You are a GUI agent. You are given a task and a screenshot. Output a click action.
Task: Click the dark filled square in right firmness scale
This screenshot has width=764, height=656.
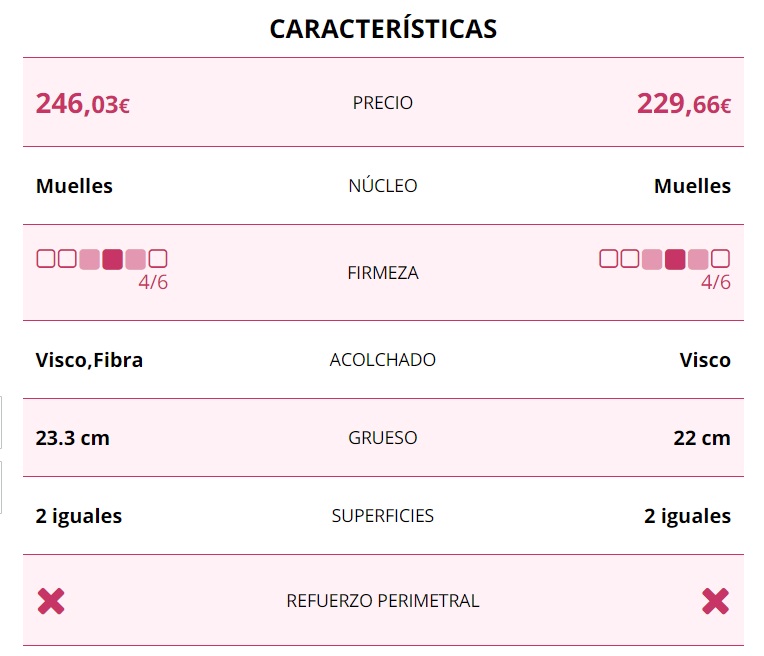coord(676,259)
